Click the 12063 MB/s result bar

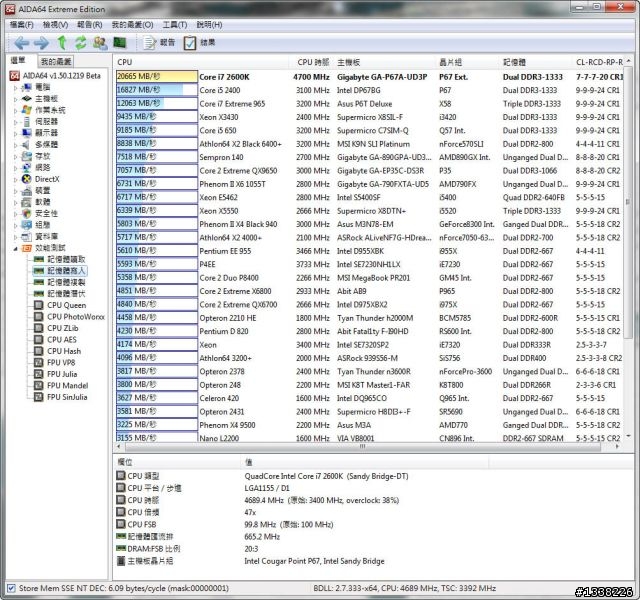(157, 103)
